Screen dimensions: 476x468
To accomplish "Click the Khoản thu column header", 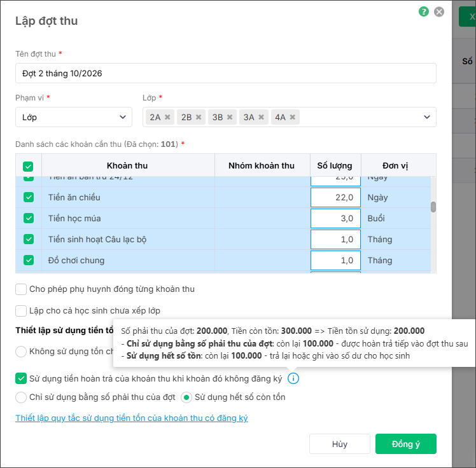I will (x=127, y=165).
